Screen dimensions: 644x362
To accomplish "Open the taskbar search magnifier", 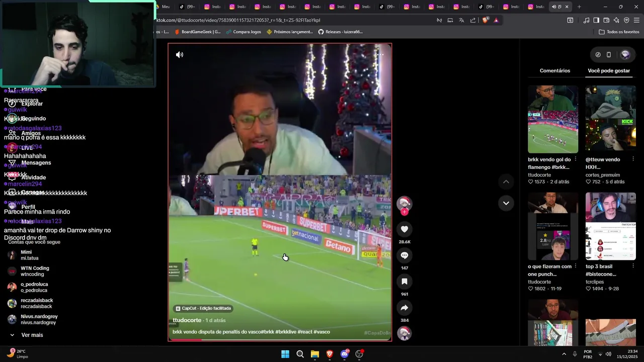I will click(x=300, y=354).
